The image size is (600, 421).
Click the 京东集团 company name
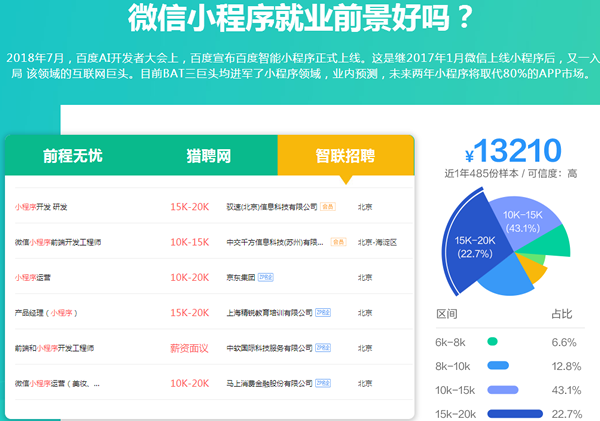[x=241, y=277]
